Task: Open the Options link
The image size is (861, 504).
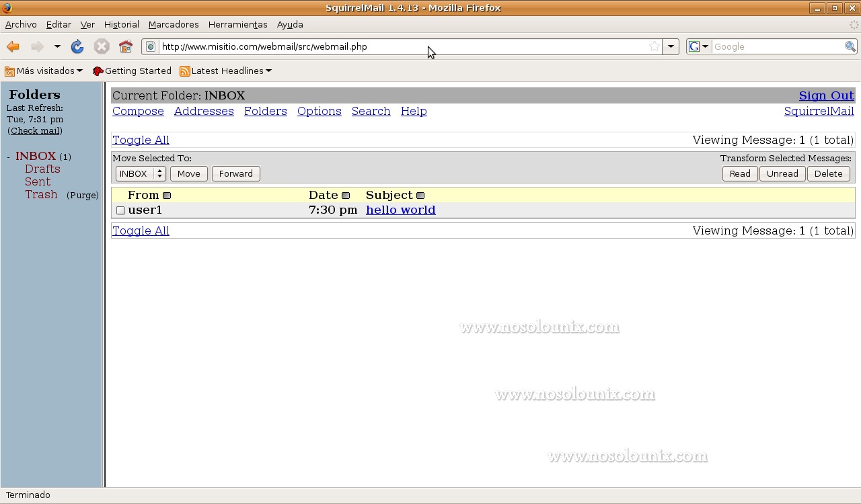Action: tap(319, 111)
